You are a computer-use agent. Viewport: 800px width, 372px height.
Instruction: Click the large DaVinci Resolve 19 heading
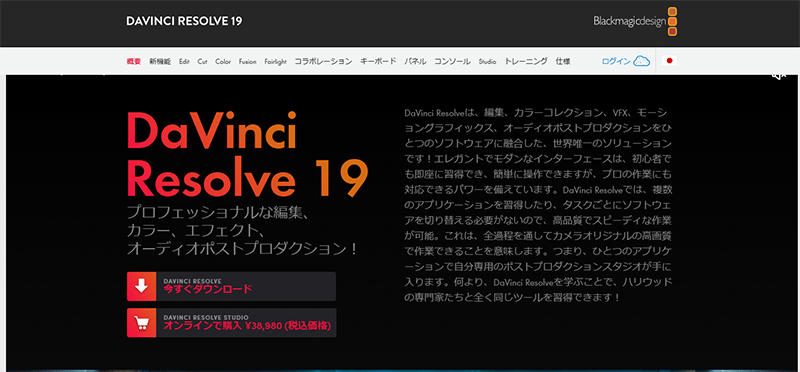pyautogui.click(x=247, y=155)
